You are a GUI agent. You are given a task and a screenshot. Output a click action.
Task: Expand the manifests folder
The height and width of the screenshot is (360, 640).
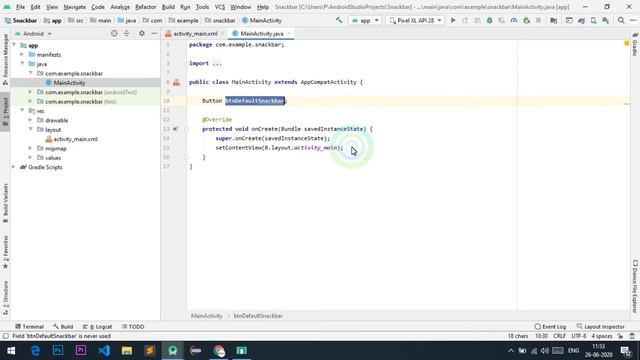click(x=22, y=55)
